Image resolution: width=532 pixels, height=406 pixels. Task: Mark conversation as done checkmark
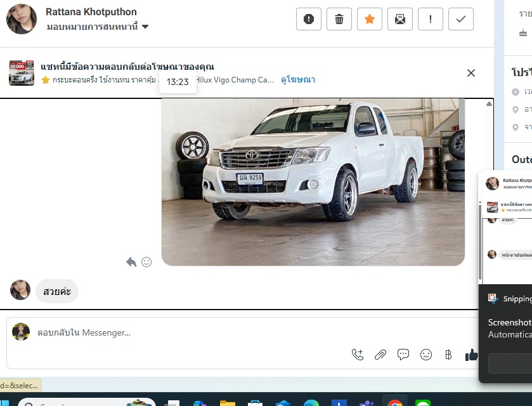coord(461,19)
